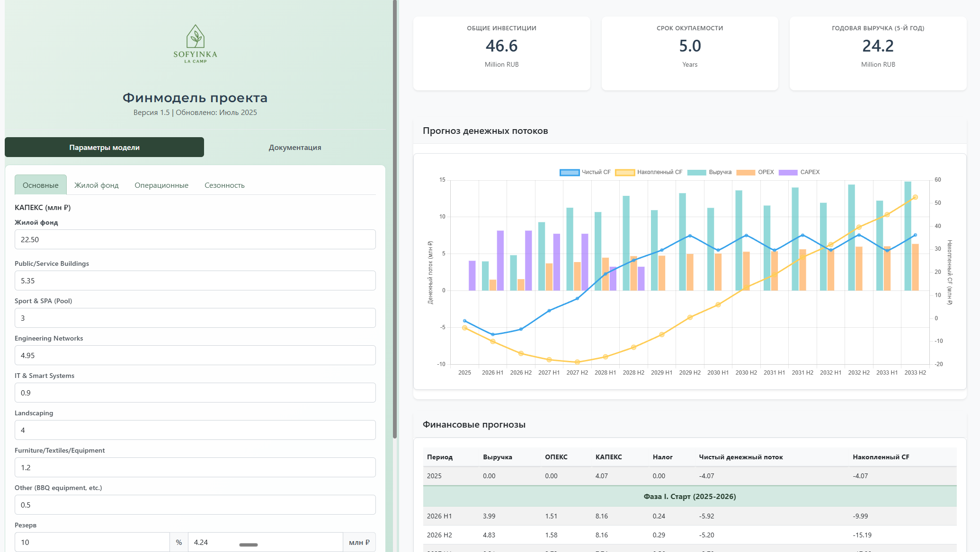Edit the Engineering Networks value field
The height and width of the screenshot is (552, 980).
pyautogui.click(x=195, y=355)
